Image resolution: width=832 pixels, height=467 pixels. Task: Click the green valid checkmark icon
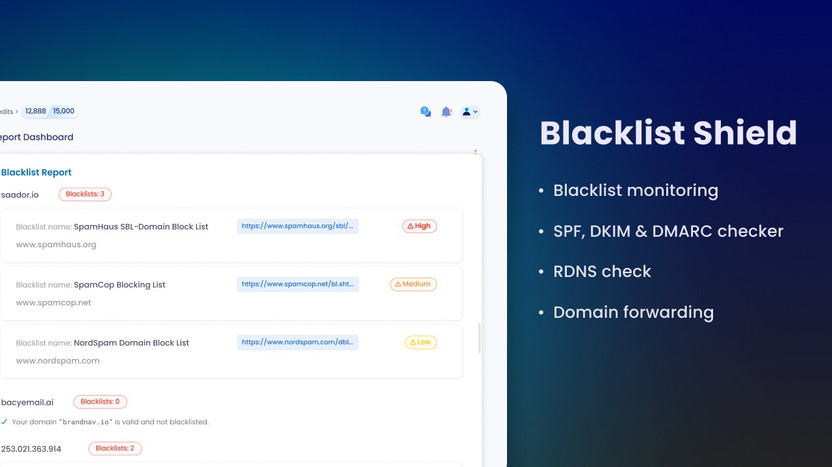tap(4, 422)
